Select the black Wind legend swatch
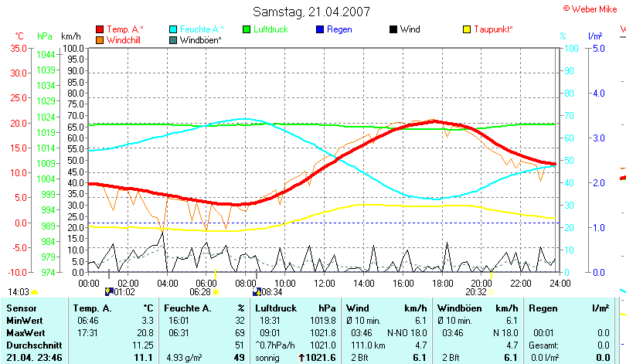The height and width of the screenshot is (364, 626). tap(393, 29)
